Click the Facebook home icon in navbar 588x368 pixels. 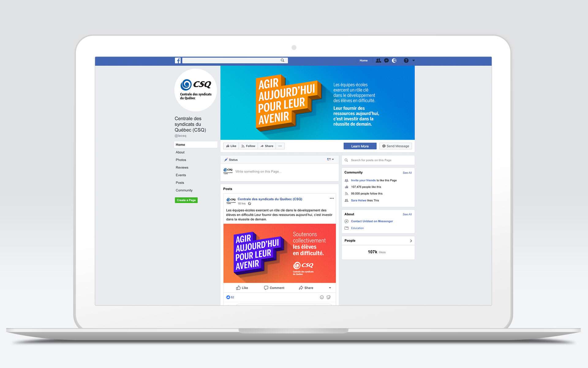pos(176,61)
